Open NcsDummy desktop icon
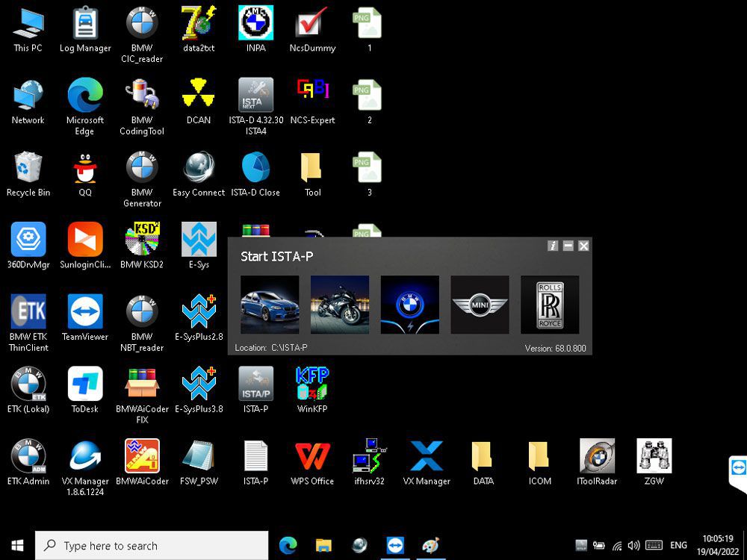The image size is (747, 560). [x=312, y=30]
